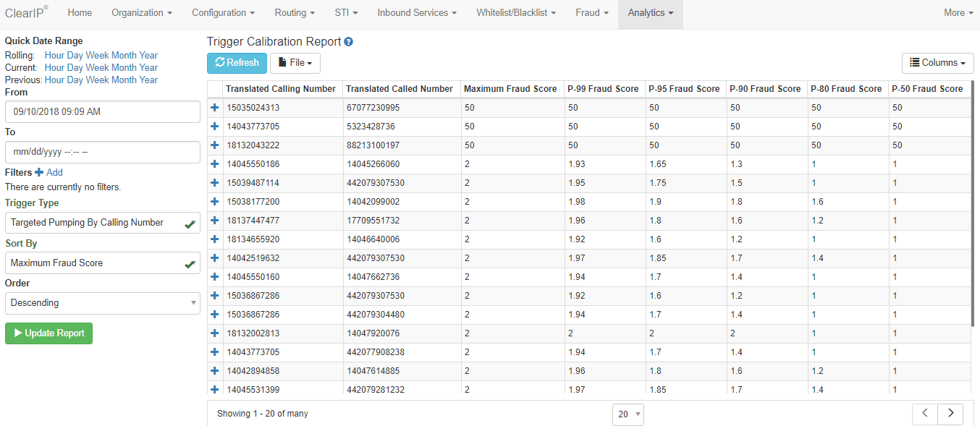980x426 pixels.
Task: Expand row for calling number 18132043222
Action: 214,145
